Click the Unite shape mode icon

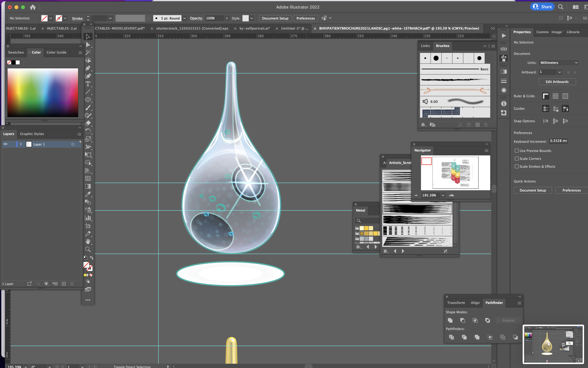coord(450,320)
